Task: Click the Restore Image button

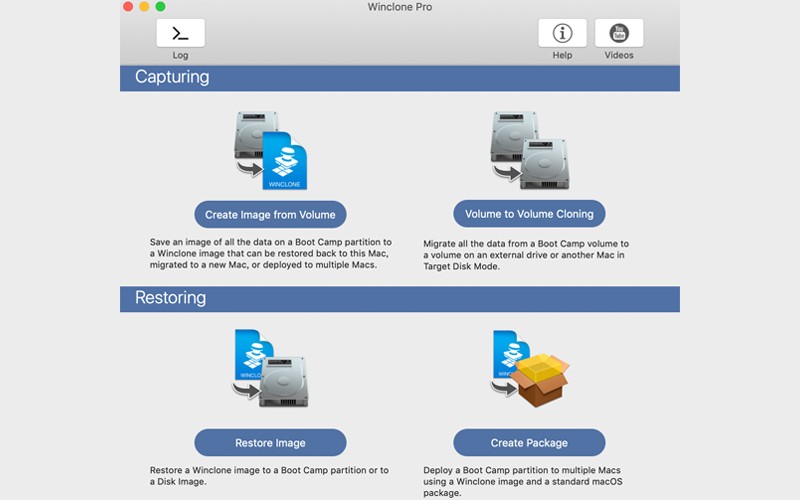Action: (270, 443)
